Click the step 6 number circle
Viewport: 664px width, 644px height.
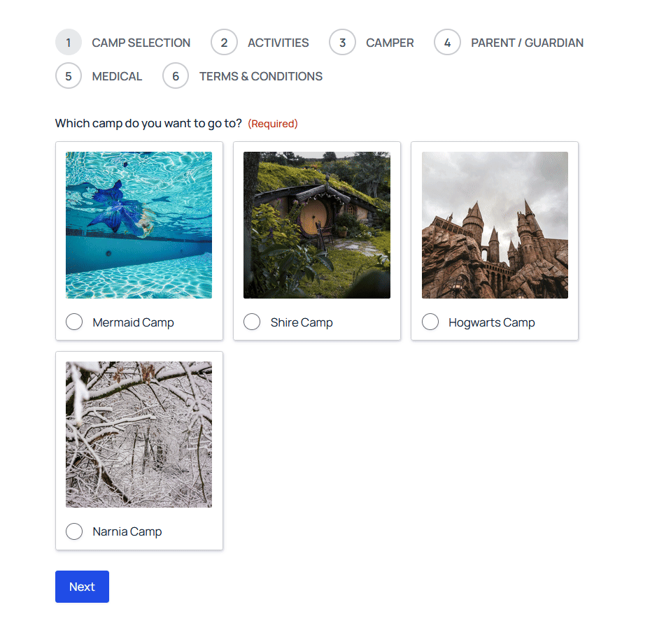(x=176, y=76)
